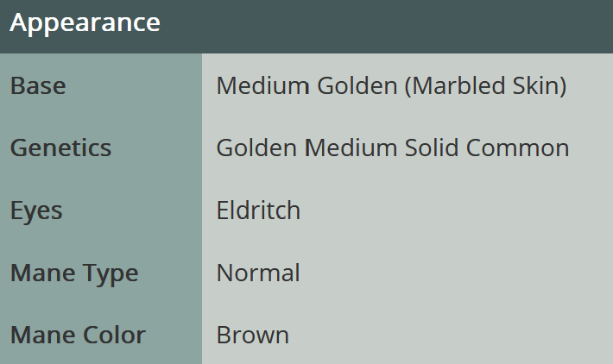Click the Appearance section header

(x=85, y=23)
